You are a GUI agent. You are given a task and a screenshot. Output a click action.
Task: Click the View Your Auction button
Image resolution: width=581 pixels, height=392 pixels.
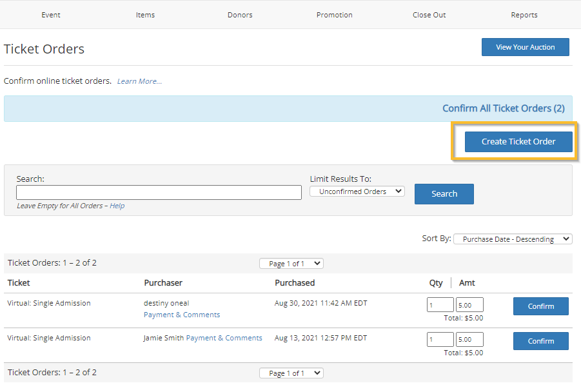pos(525,46)
